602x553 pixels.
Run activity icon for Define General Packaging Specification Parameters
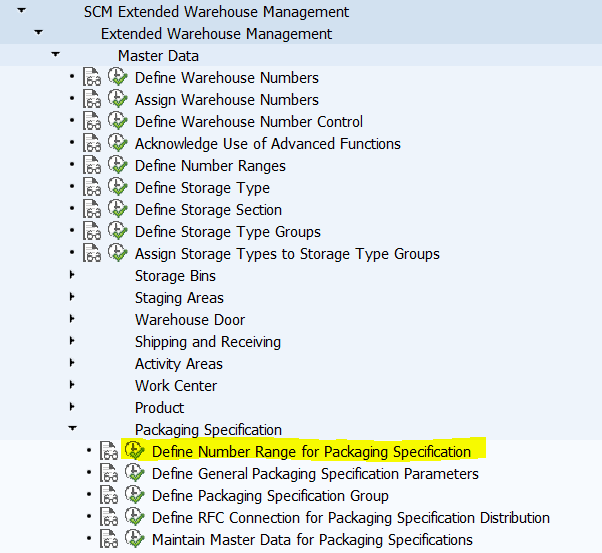click(134, 472)
